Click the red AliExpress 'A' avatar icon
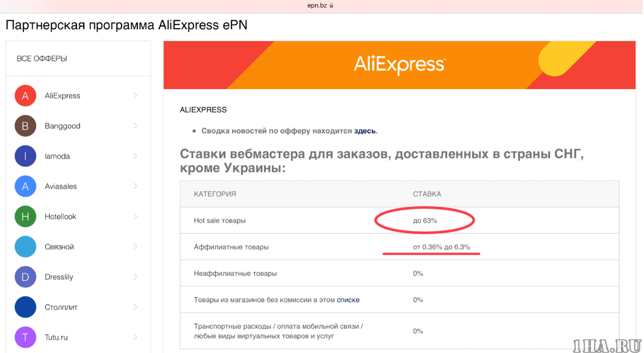 (25, 96)
